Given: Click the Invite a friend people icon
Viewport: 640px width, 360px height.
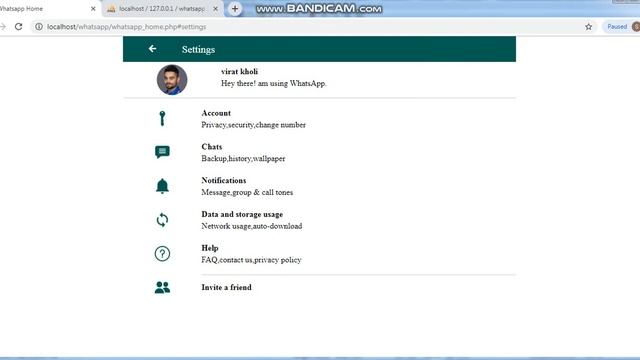Looking at the screenshot, I should point(162,288).
